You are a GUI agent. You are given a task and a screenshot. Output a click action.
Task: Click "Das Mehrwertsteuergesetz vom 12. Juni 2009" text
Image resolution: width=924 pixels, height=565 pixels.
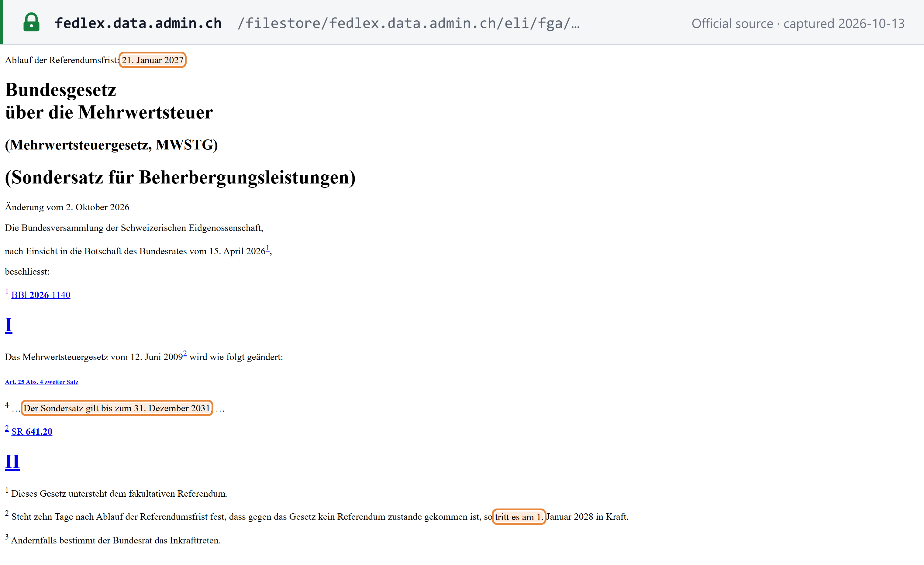[94, 357]
